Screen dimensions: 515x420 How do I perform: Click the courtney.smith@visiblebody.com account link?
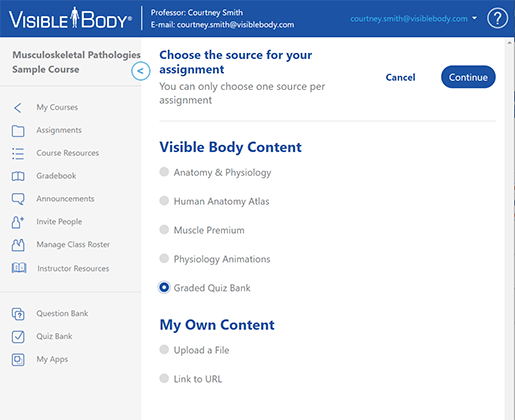pyautogui.click(x=409, y=19)
